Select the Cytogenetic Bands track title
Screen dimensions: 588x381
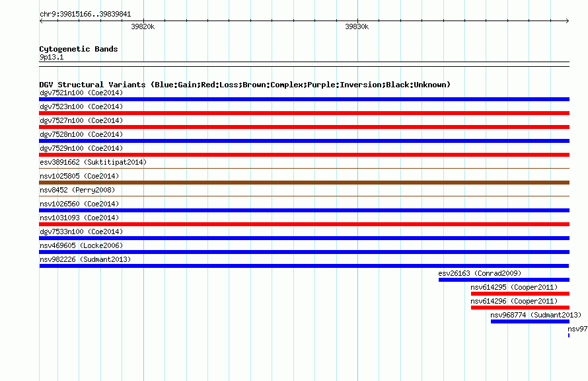79,49
